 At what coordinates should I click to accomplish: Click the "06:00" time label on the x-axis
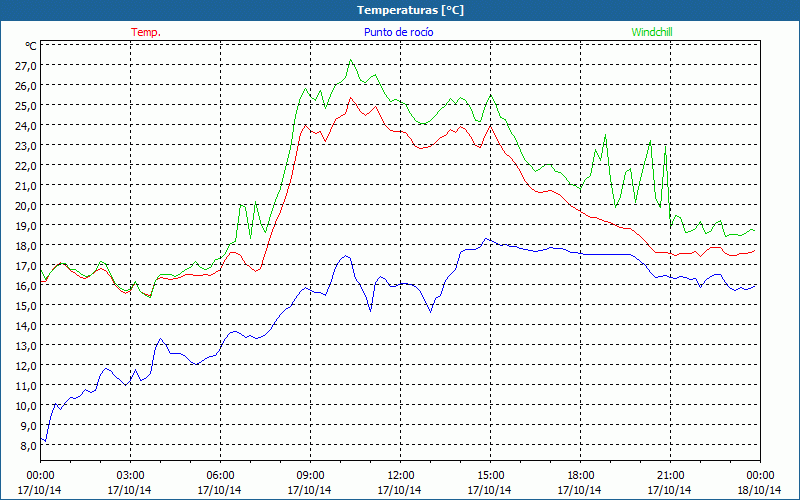(220, 476)
